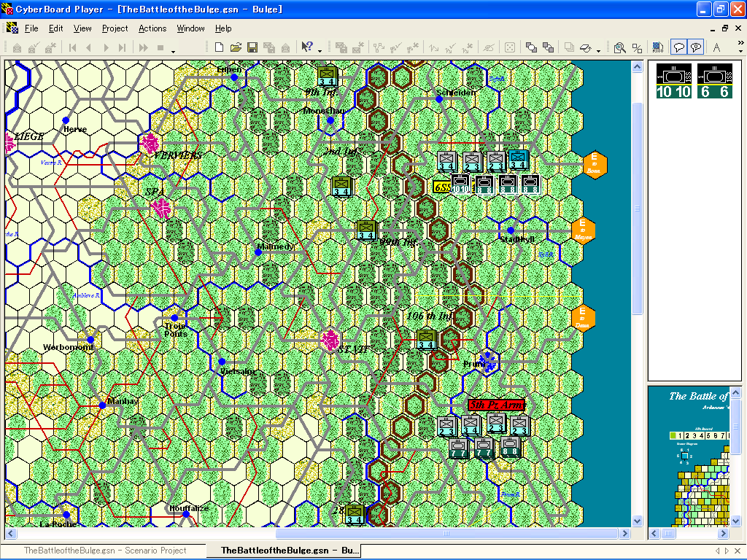This screenshot has height=560, width=747.
Task: Click the plain connected-nodes toolbar icon
Action: pyautogui.click(x=379, y=47)
